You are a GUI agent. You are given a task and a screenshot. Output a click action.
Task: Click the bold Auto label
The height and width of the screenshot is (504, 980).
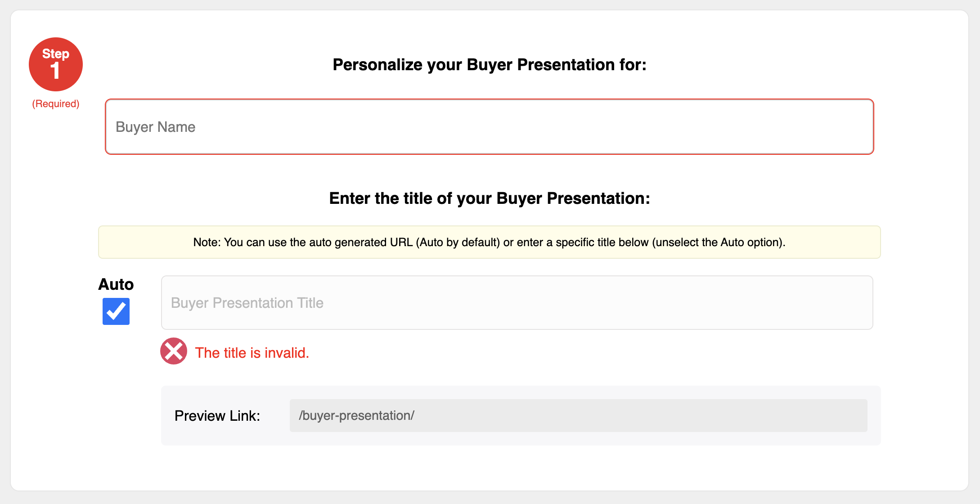(x=116, y=284)
